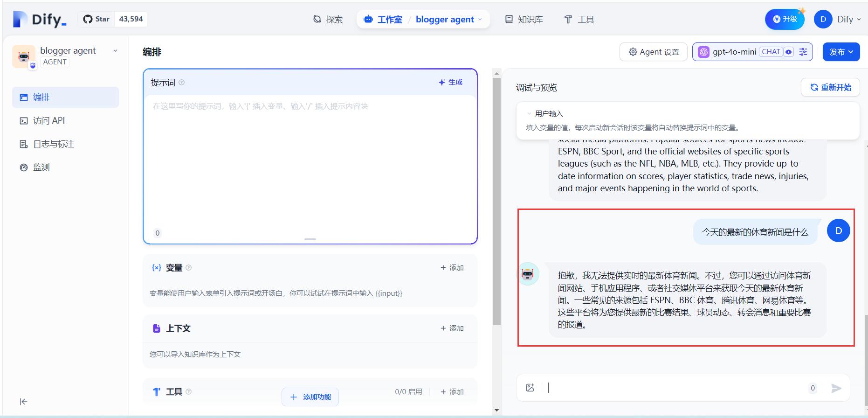Click the blogger agent robot avatar icon

click(23, 56)
